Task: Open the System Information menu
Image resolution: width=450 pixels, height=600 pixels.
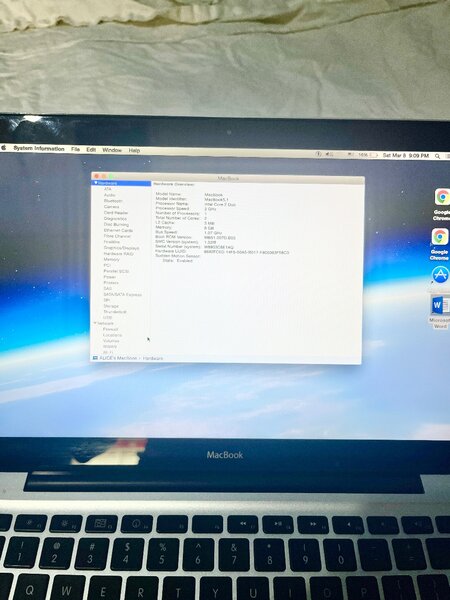Action: coord(39,148)
